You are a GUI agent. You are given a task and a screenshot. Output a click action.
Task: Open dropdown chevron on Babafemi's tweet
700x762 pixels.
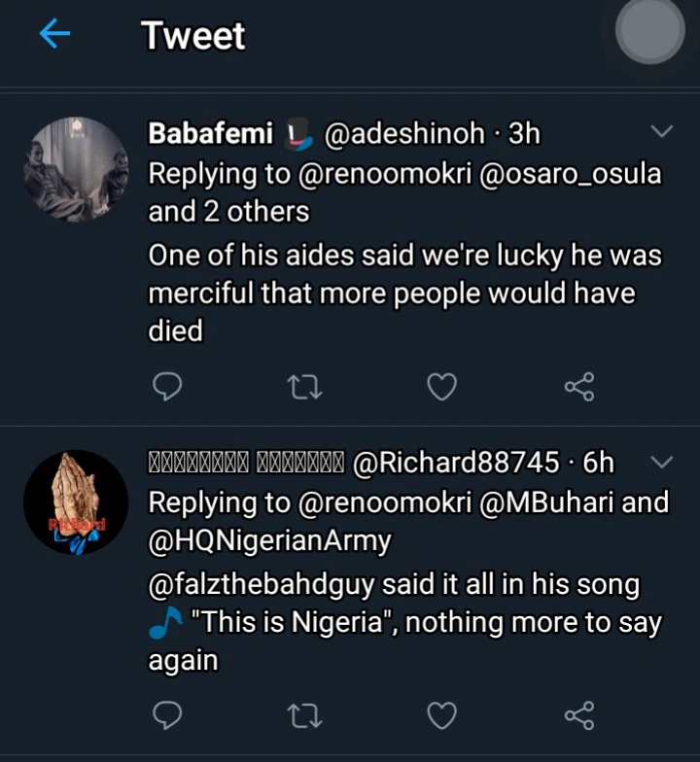(661, 131)
